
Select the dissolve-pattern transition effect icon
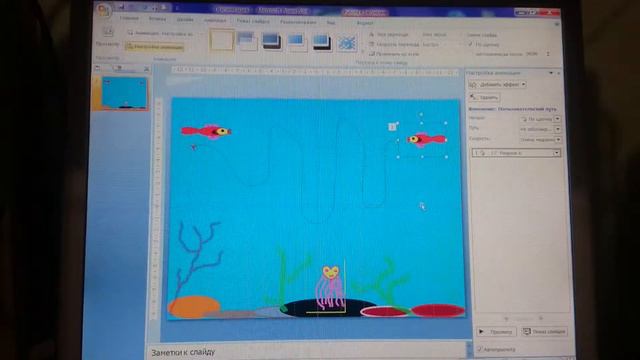(x=347, y=43)
